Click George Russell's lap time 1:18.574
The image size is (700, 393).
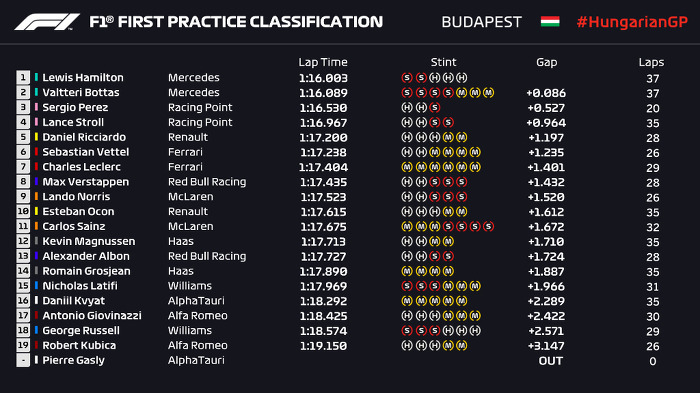323,331
